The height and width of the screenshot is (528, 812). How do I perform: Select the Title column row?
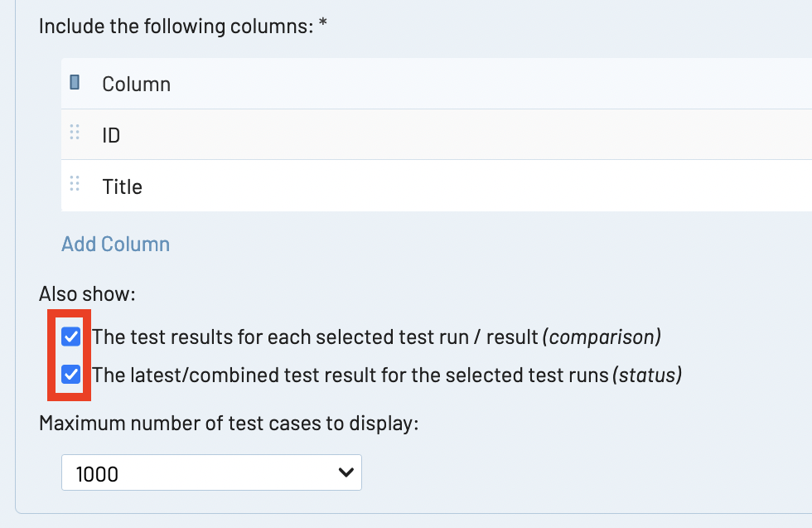coord(414,186)
